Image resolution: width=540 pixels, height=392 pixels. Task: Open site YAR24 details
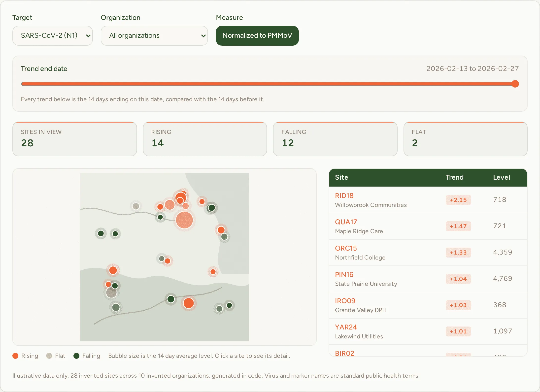tap(346, 327)
